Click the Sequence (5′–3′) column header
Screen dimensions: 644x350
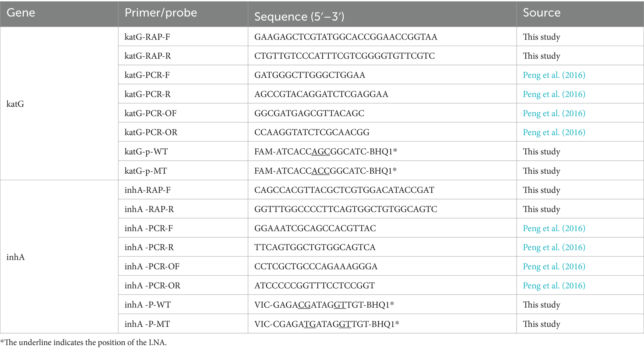click(299, 16)
